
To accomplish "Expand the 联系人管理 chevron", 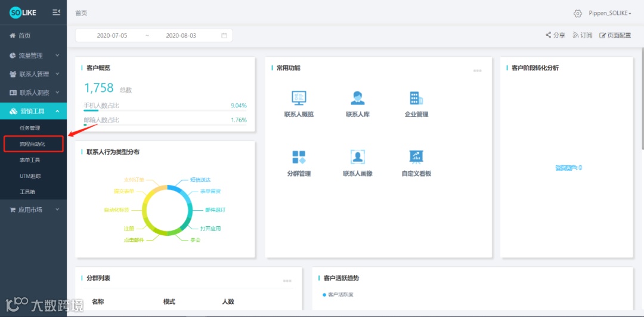I will tap(57, 74).
